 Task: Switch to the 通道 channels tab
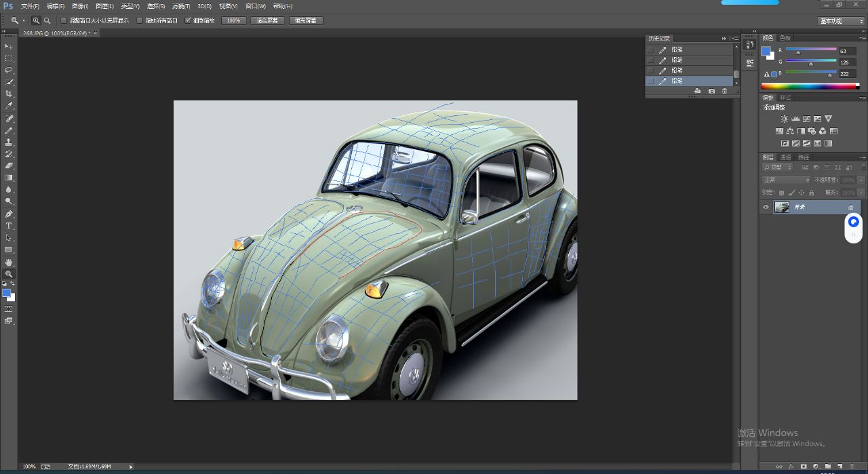pyautogui.click(x=785, y=157)
